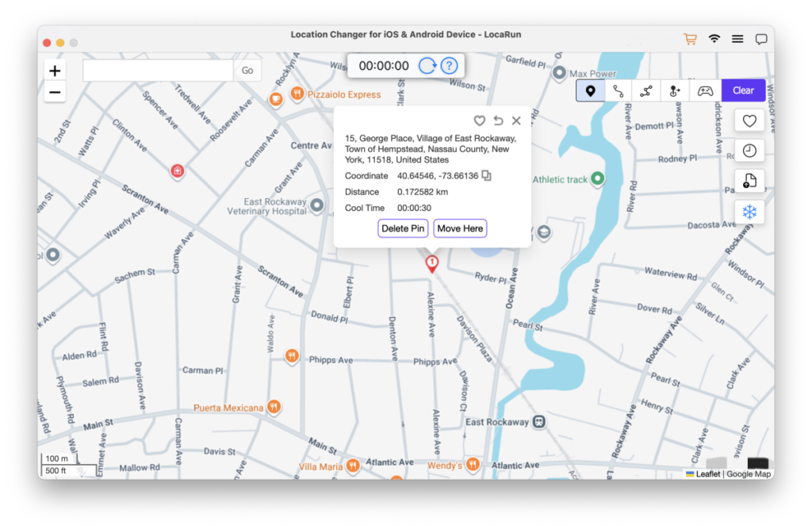812x529 pixels.
Task: Click the red numbered map pin
Action: tap(432, 263)
